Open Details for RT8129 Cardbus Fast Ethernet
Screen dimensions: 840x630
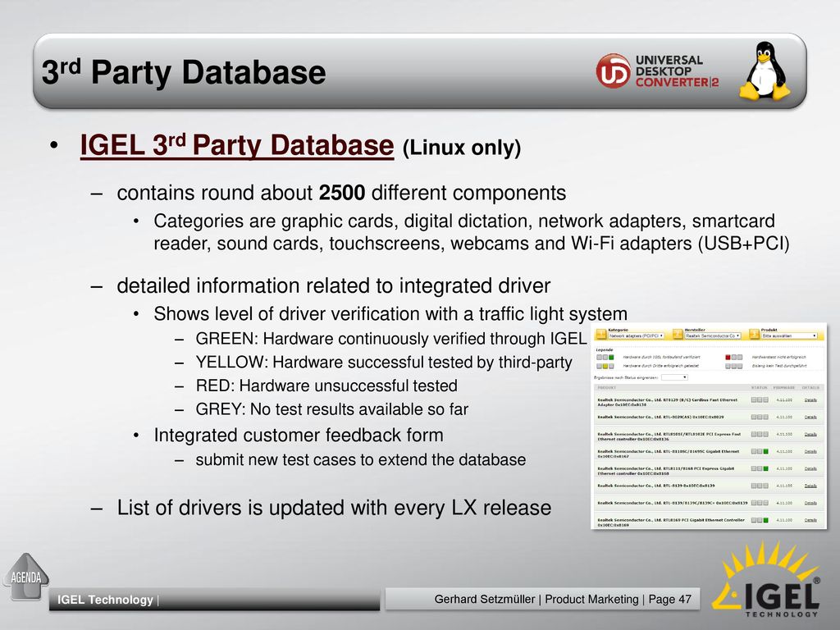tap(810, 400)
